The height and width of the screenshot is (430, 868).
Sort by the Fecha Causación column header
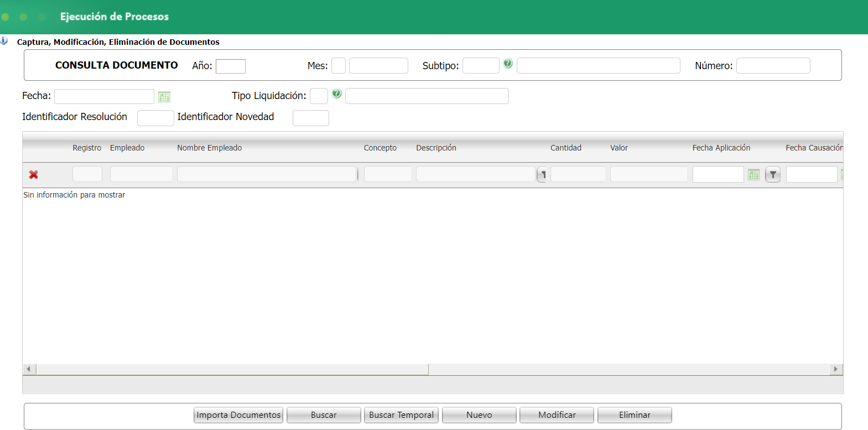814,148
